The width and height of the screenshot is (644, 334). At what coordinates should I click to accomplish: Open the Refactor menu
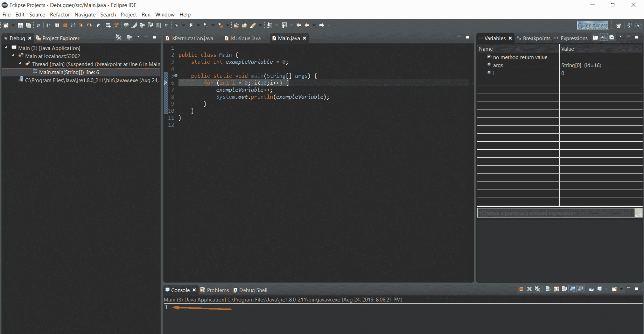coord(59,15)
